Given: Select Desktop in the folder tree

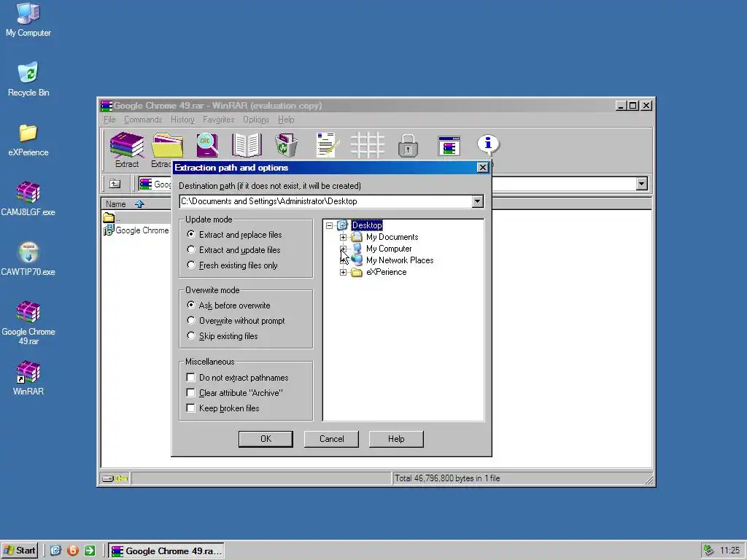Looking at the screenshot, I should click(367, 225).
